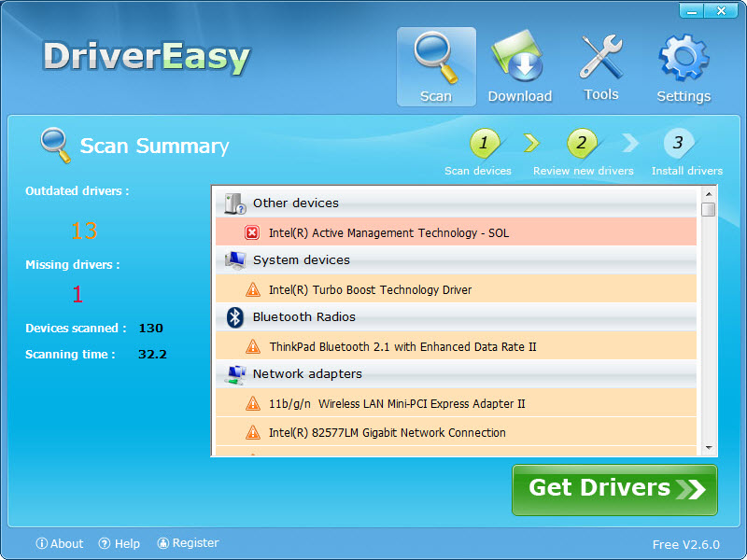Click the Other devices group header
The height and width of the screenshot is (560, 747).
456,203
